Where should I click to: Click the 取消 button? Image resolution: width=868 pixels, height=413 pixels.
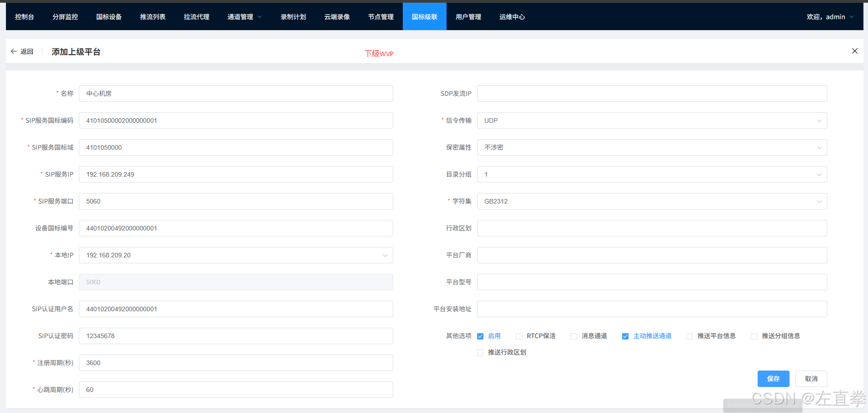click(811, 378)
